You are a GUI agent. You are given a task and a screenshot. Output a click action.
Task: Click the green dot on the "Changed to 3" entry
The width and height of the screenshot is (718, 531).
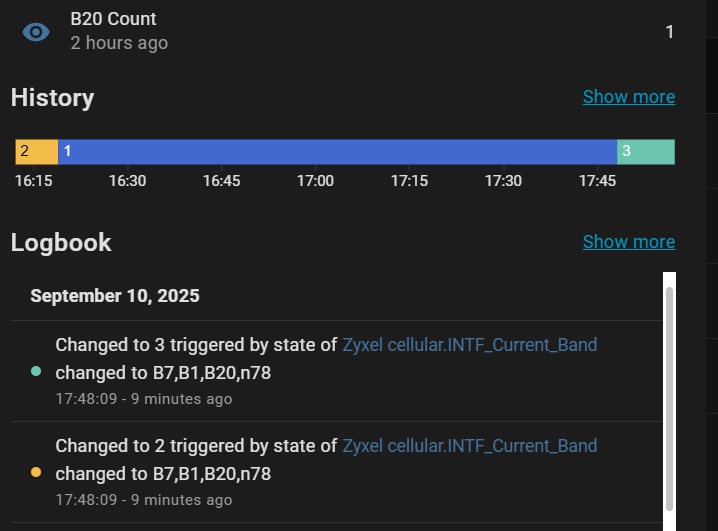(x=36, y=372)
